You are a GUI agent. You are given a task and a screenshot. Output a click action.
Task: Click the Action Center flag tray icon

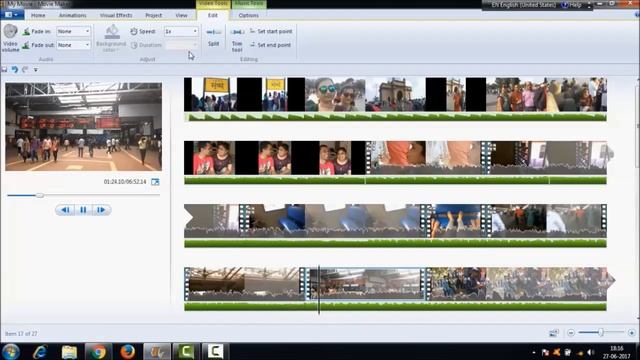click(x=545, y=352)
